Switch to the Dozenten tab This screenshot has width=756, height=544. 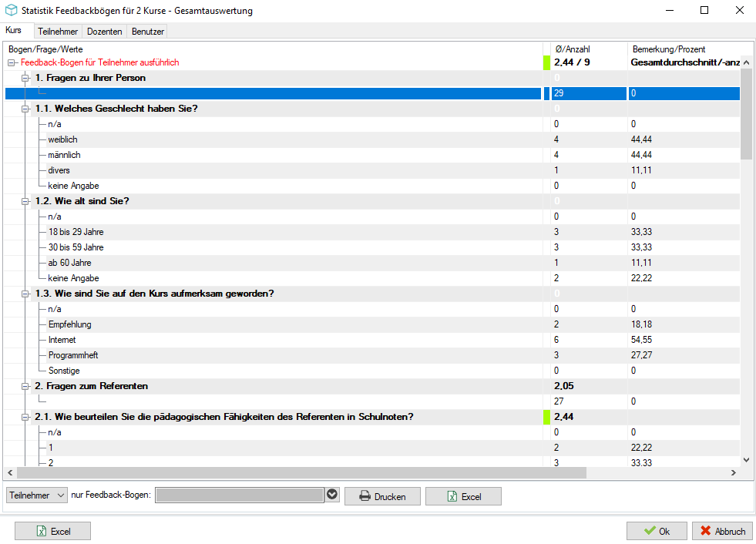click(104, 32)
